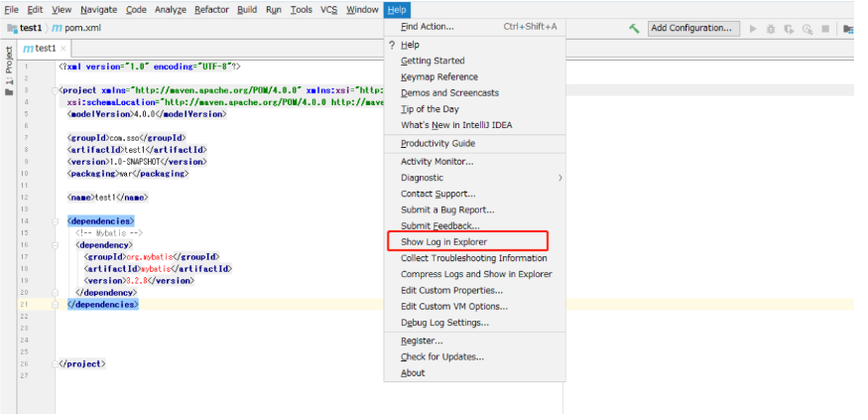Open Edit Custom VM Options entry
Screen dimensions: 868x420
[x=475, y=307]
